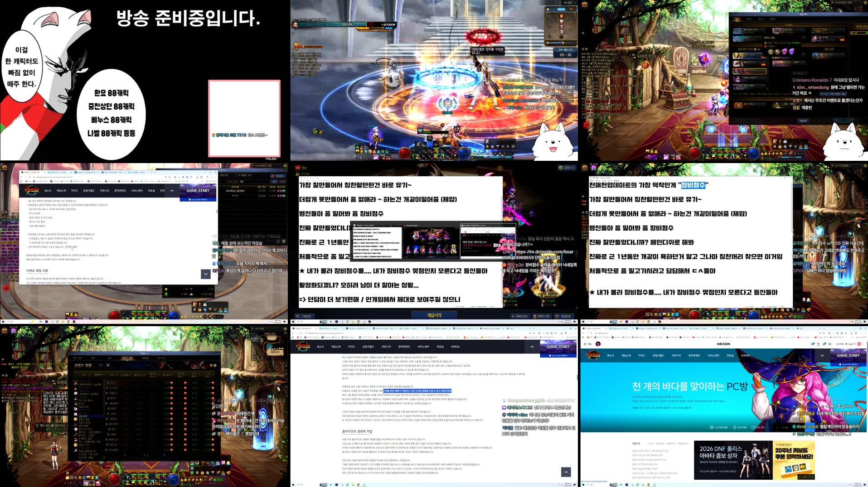Select the middle game-window thumbnail in the task switcher

point(431,241)
